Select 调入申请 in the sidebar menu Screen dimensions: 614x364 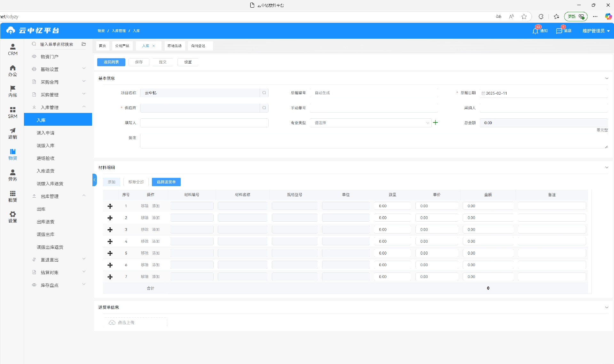point(45,133)
